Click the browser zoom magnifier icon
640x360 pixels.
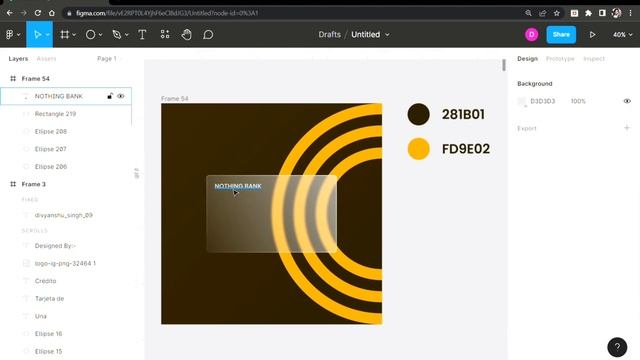(529, 13)
